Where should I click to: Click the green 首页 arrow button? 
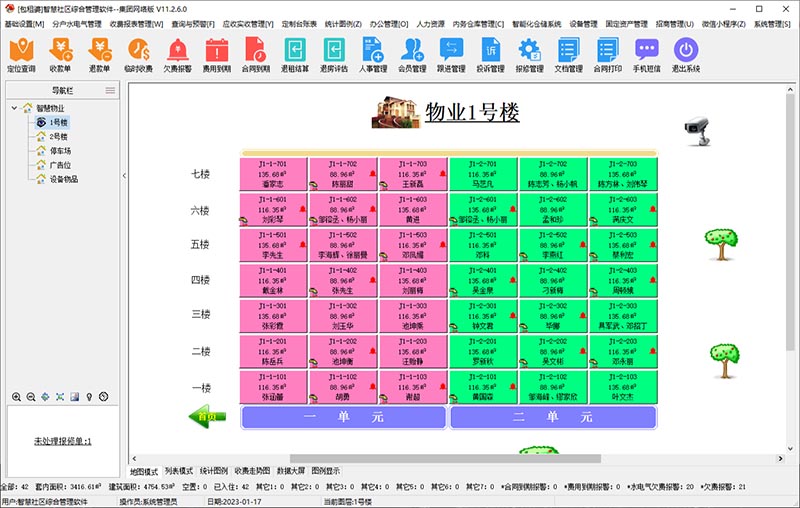pyautogui.click(x=207, y=416)
